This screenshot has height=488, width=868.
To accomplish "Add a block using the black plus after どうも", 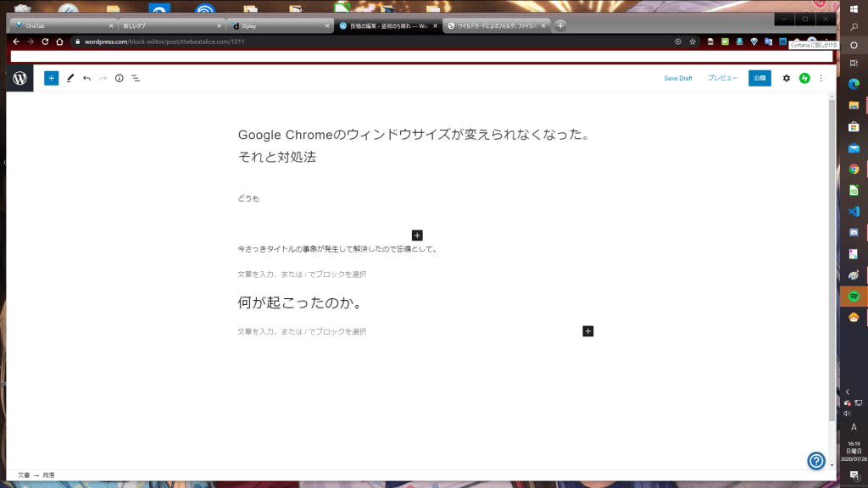I will click(417, 235).
